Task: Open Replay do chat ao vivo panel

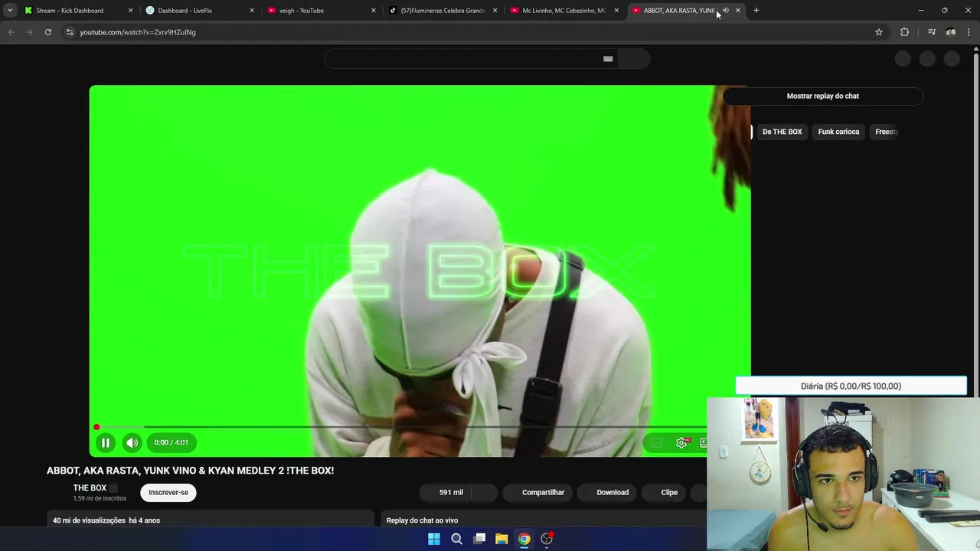Action: point(543,520)
